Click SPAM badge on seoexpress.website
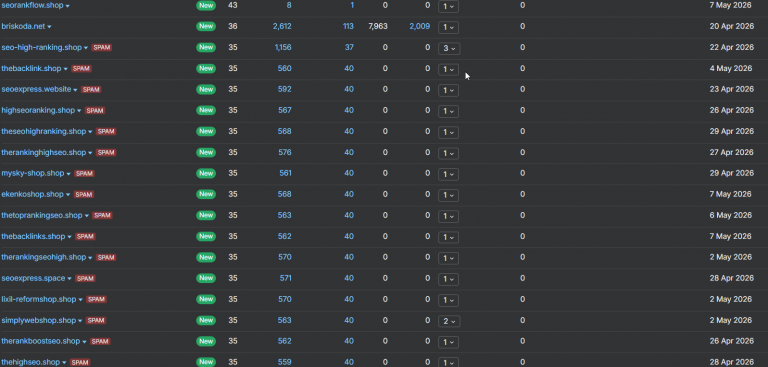The image size is (768, 367). click(x=91, y=90)
